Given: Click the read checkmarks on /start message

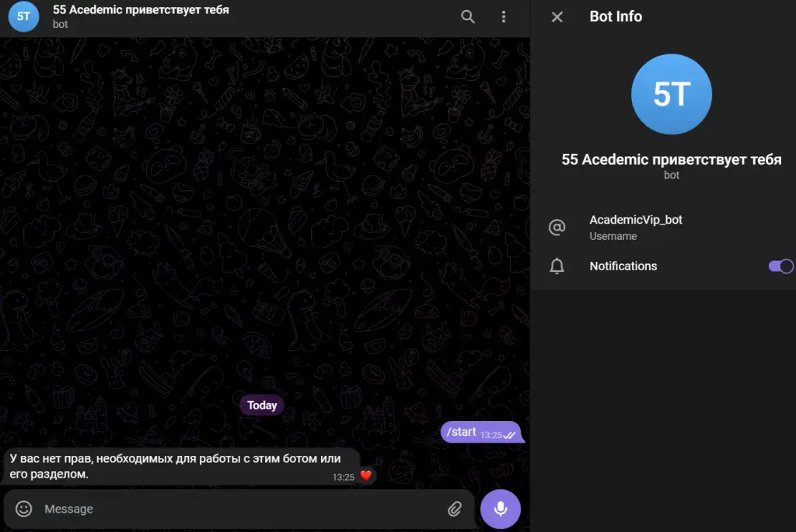Looking at the screenshot, I should [x=510, y=435].
